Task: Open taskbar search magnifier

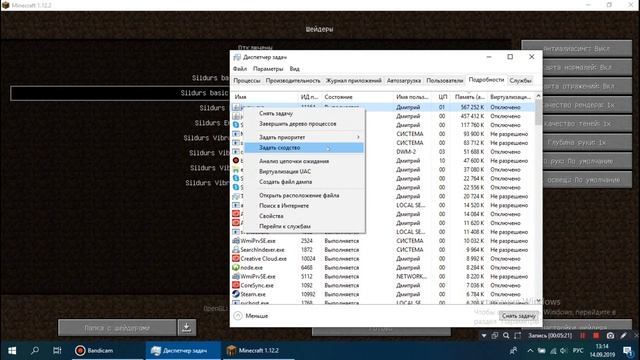Action: (35, 351)
